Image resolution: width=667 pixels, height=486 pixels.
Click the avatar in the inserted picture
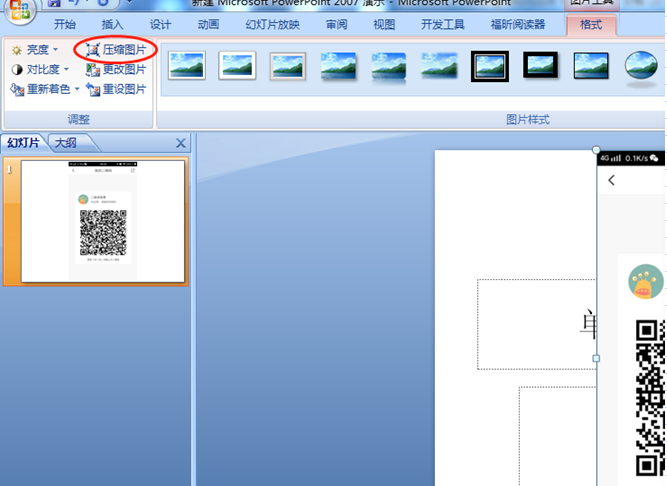pos(646,282)
